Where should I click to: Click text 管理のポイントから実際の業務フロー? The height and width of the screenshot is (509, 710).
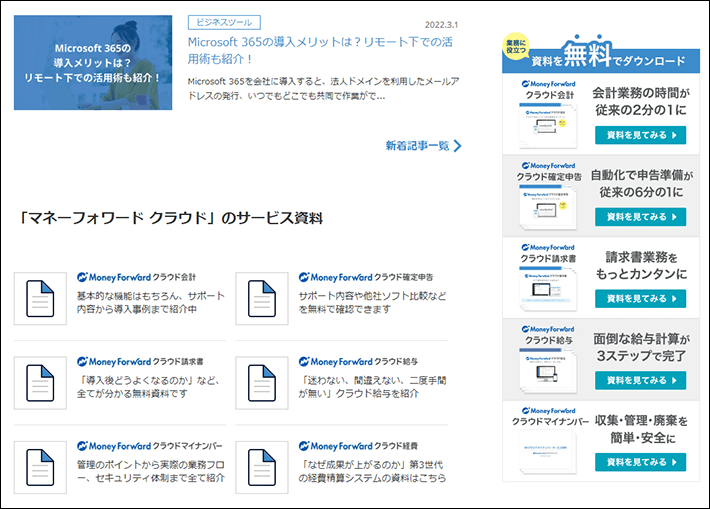click(150, 471)
